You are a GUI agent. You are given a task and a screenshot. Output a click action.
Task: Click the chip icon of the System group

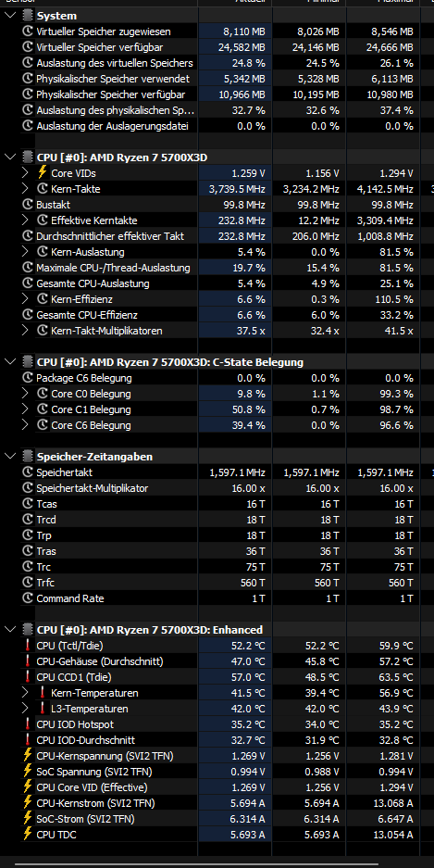coord(27,16)
